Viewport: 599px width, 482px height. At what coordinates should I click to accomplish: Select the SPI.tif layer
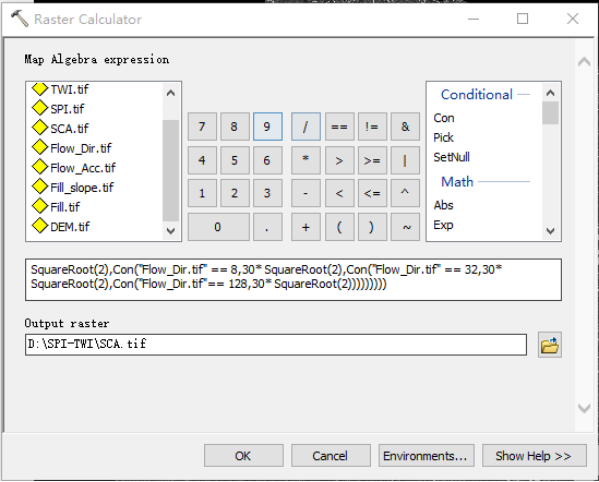[67, 109]
